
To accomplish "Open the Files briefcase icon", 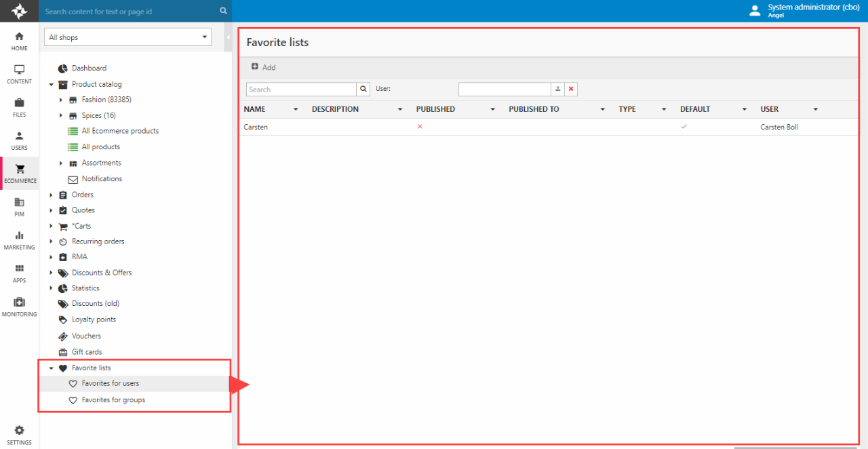I will (20, 107).
